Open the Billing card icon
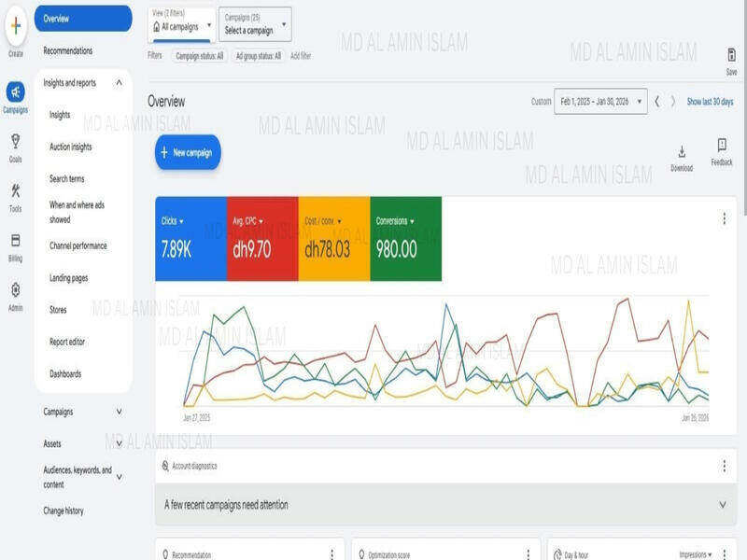 [x=15, y=241]
